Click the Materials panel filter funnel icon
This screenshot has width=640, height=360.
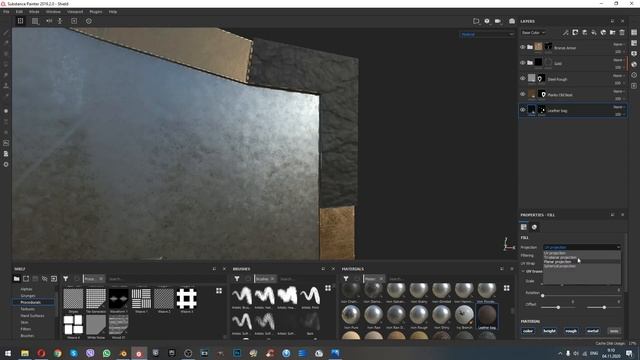[346, 279]
